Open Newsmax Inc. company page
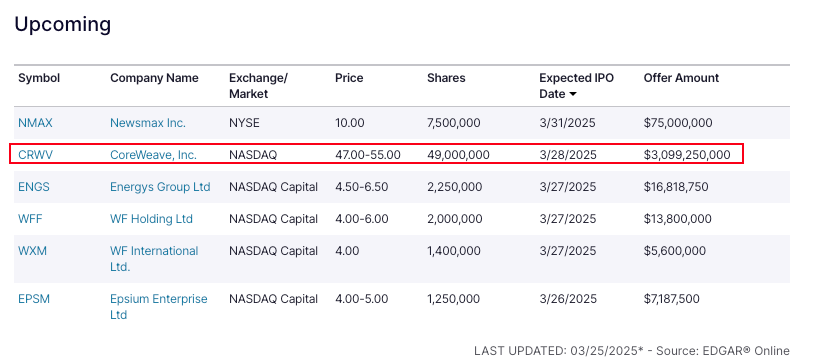Screen dimensions: 815x362 tap(148, 123)
